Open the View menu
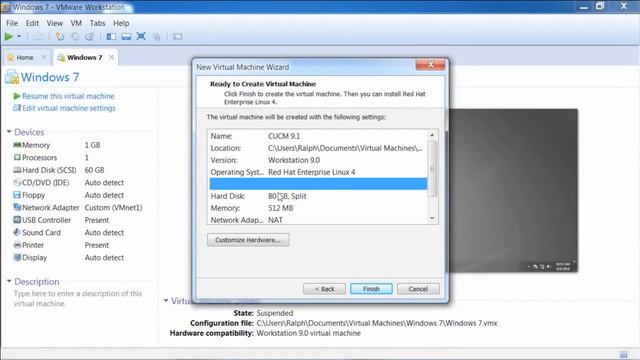The image size is (640, 360). pyautogui.click(x=54, y=23)
